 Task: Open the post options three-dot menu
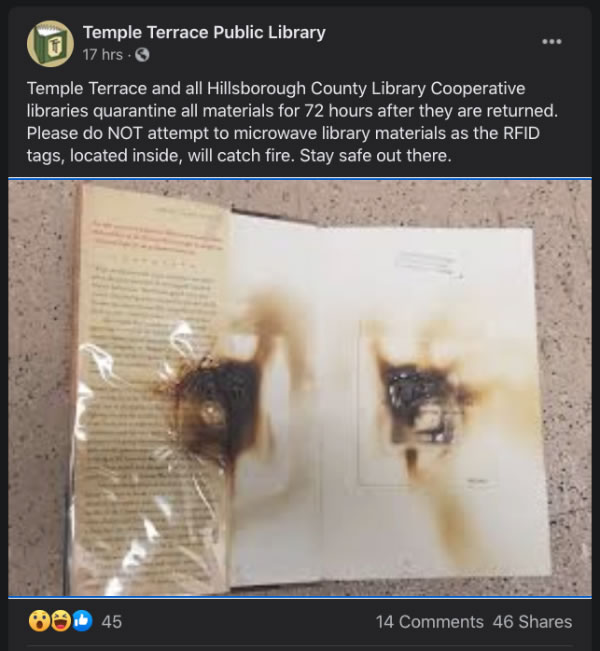pyautogui.click(x=551, y=42)
